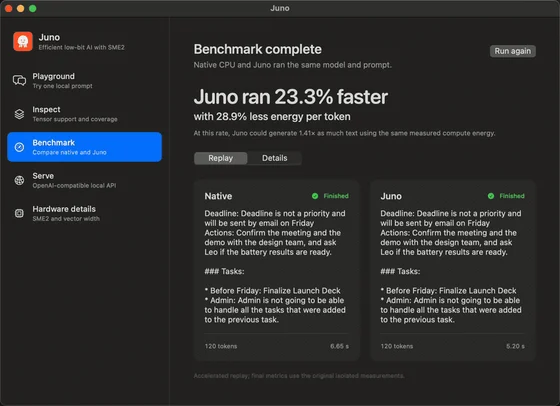Click the Benchmark complete heading
560x406 pixels.
(258, 49)
